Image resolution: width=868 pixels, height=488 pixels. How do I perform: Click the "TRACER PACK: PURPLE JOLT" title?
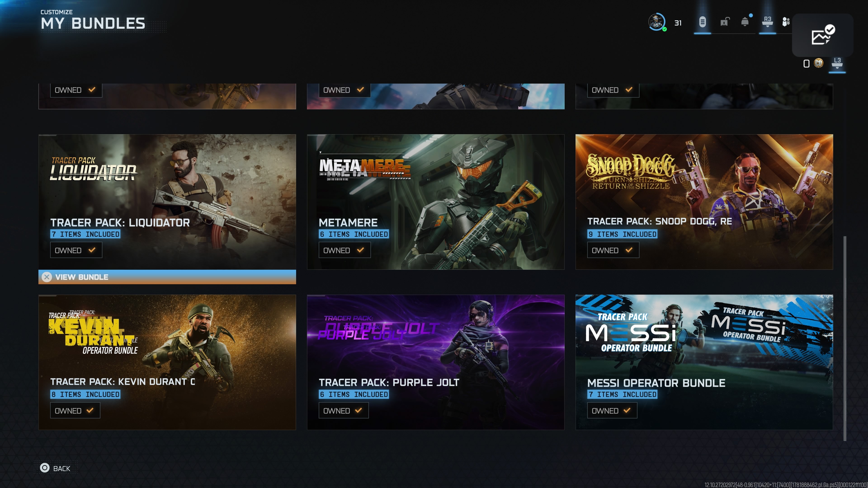click(389, 382)
